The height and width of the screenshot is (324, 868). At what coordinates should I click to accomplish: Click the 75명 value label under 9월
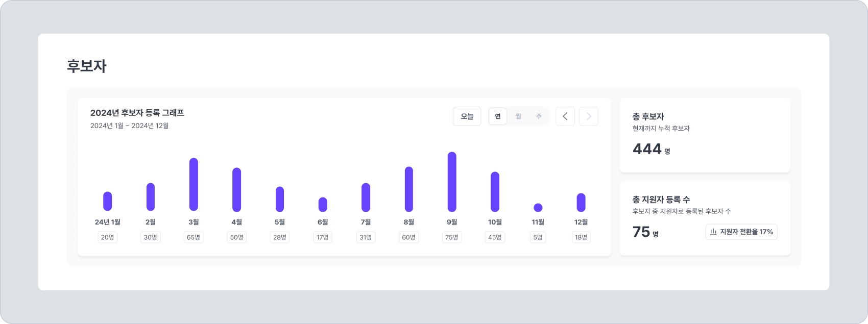[x=452, y=237]
